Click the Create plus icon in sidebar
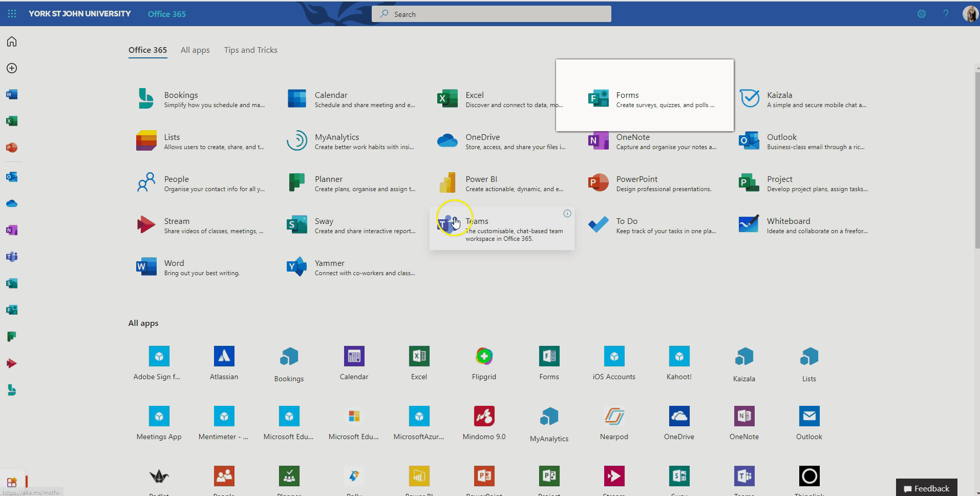 tap(12, 68)
